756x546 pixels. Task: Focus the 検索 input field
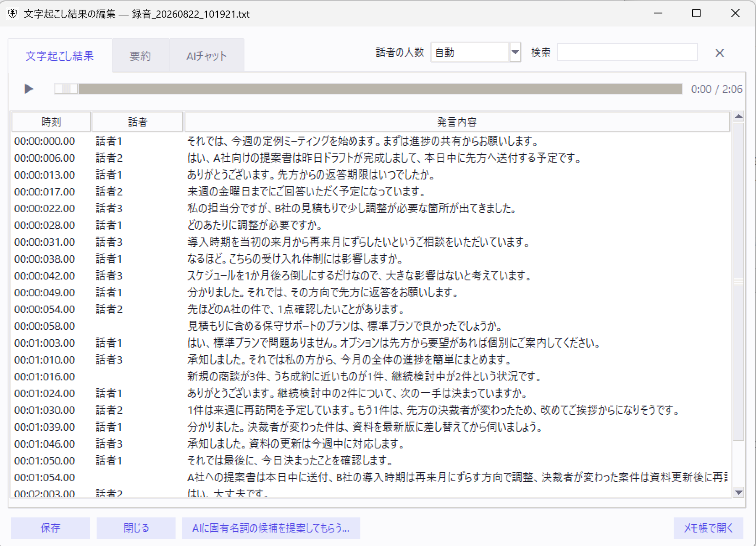[x=627, y=53]
